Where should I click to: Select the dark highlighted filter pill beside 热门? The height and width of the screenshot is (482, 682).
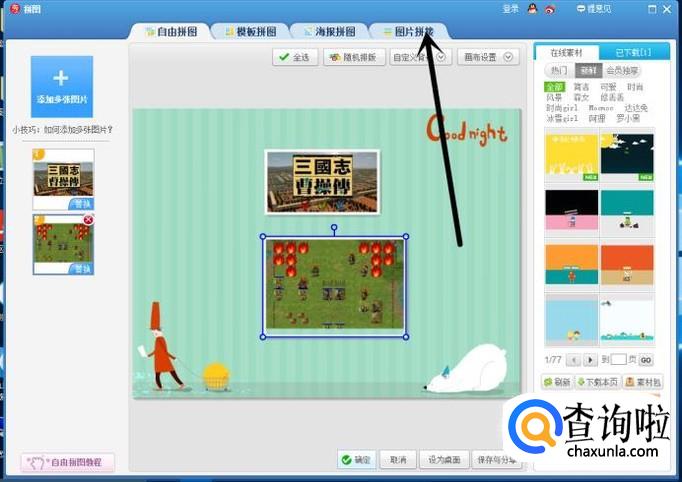tap(588, 70)
